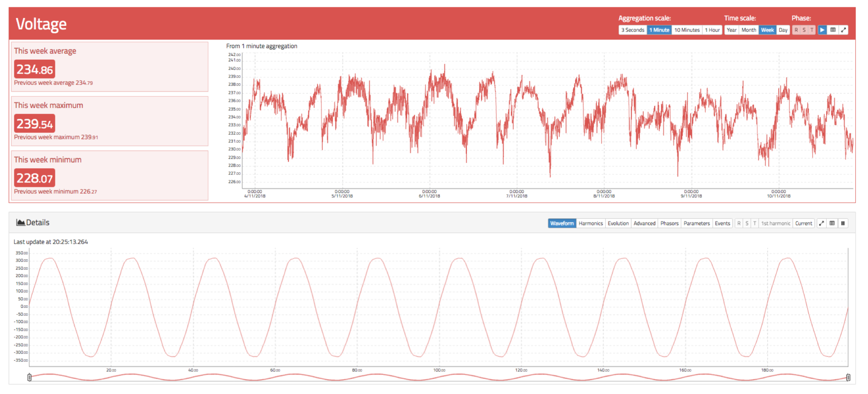
Task: Toggle phase R in Voltage header
Action: (796, 30)
